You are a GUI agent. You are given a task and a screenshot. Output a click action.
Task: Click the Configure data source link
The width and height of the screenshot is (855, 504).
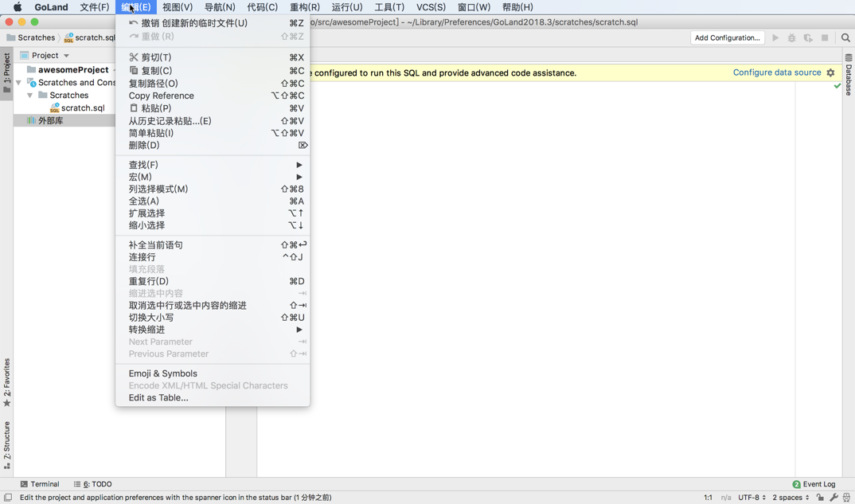777,72
